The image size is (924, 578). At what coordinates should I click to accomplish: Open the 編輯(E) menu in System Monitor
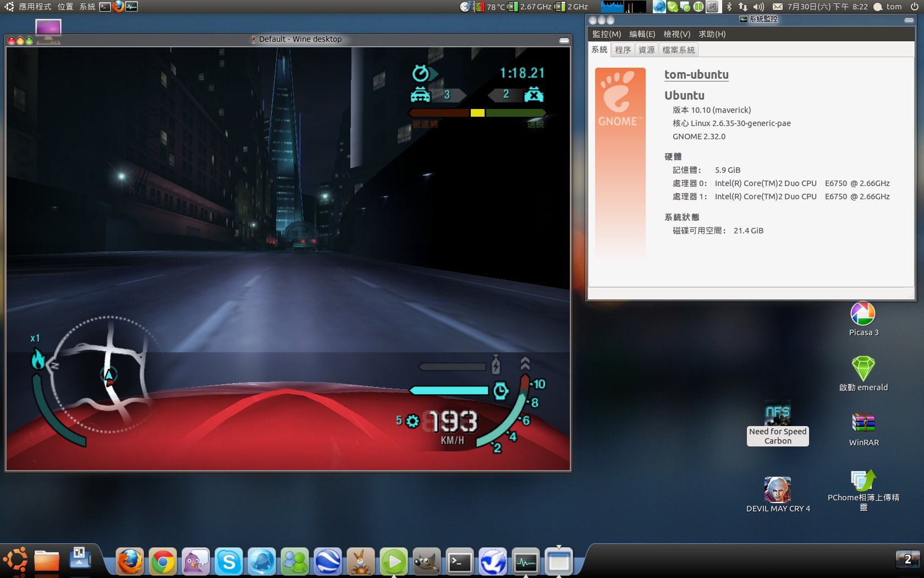pyautogui.click(x=642, y=34)
